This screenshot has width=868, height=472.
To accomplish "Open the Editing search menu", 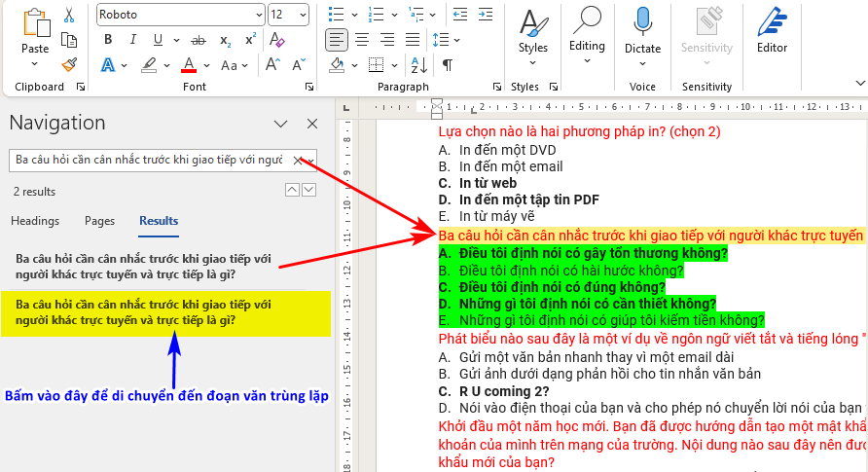I will 587,35.
